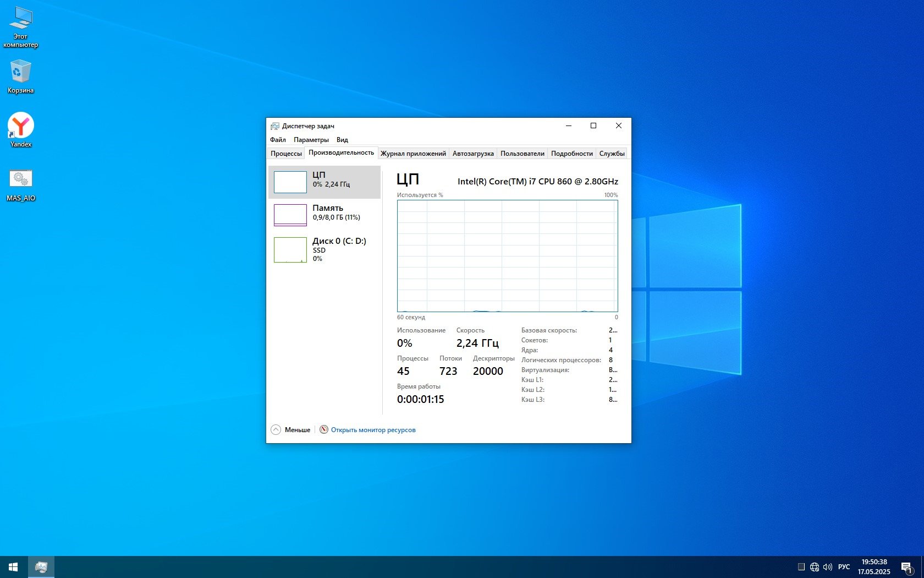Image resolution: width=924 pixels, height=578 pixels.
Task: Open the Вид menu
Action: [x=342, y=140]
